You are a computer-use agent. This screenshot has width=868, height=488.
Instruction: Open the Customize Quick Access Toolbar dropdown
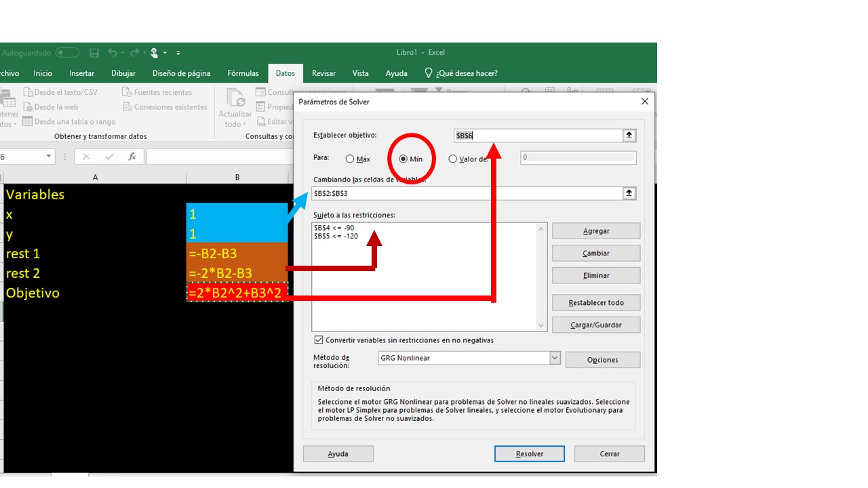(178, 53)
